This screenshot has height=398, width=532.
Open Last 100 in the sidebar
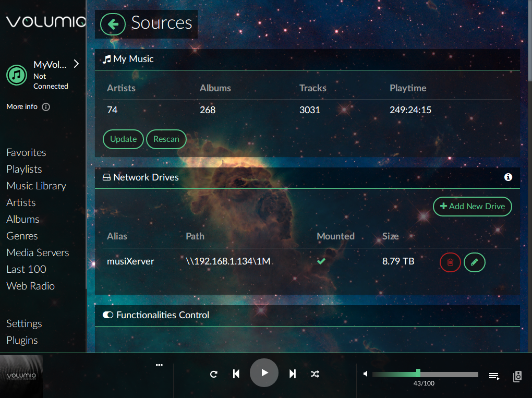pos(26,269)
